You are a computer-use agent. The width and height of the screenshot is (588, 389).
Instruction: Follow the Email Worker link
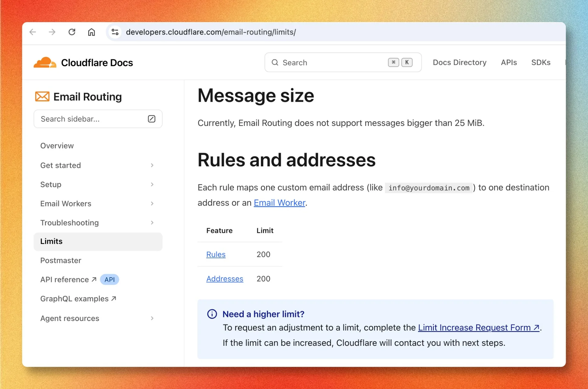pos(280,203)
